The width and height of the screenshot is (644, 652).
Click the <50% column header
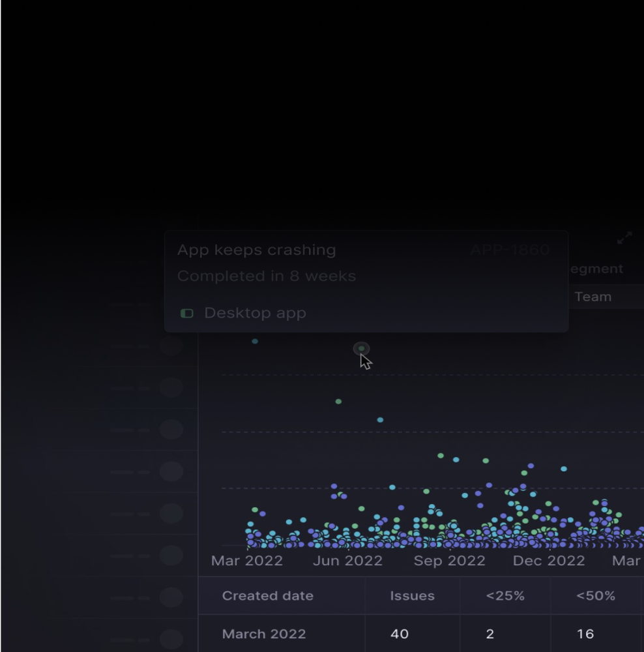click(x=596, y=596)
